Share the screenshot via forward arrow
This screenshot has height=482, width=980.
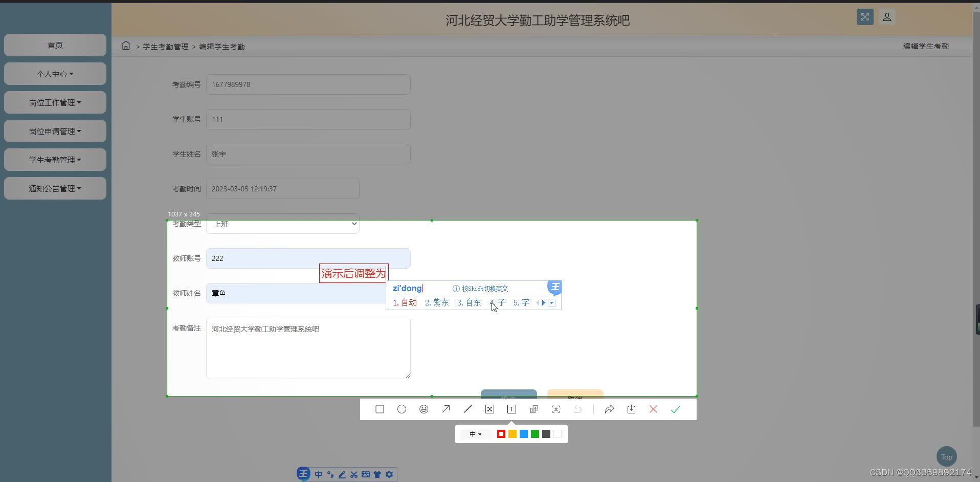tap(609, 409)
